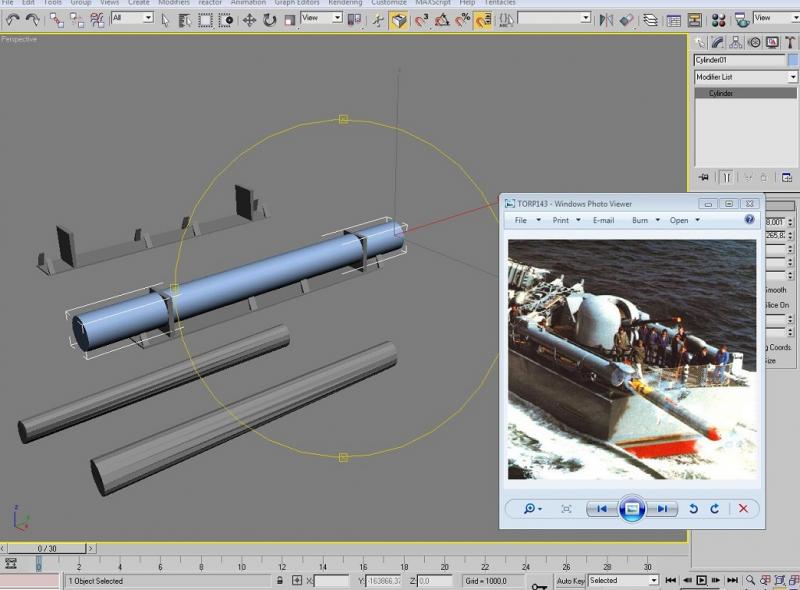Switch to the Hierarchy panel
Image resolution: width=800 pixels, height=590 pixels.
(736, 43)
